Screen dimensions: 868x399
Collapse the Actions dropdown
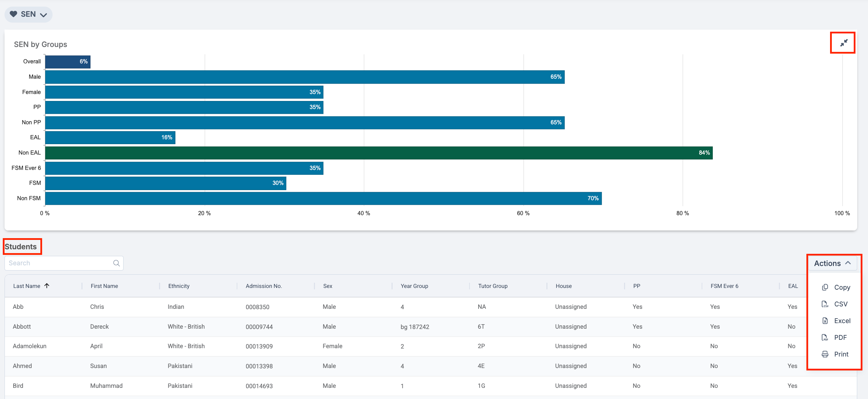tap(832, 263)
